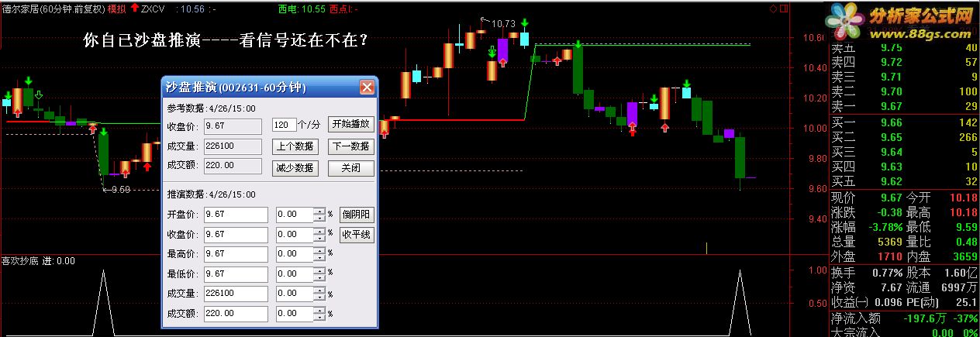This screenshot has width=980, height=337.
Task: Click the 关闭 button in the dialog
Action: pyautogui.click(x=350, y=167)
